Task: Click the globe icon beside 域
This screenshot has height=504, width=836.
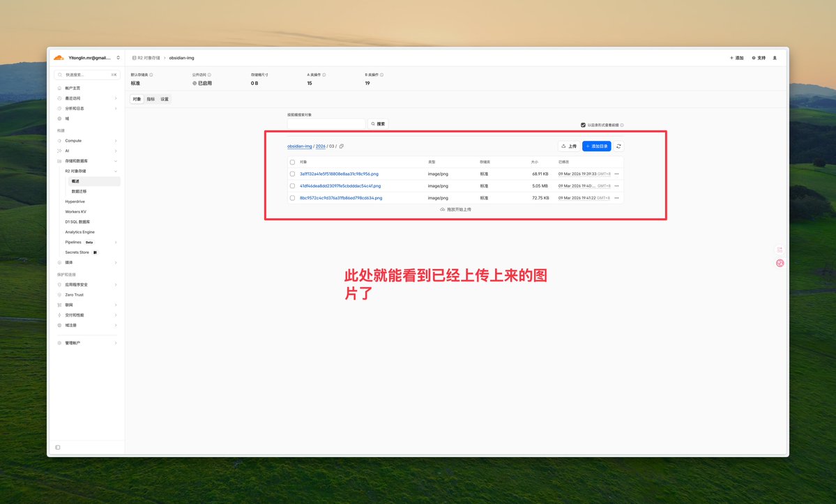Action: coord(59,119)
